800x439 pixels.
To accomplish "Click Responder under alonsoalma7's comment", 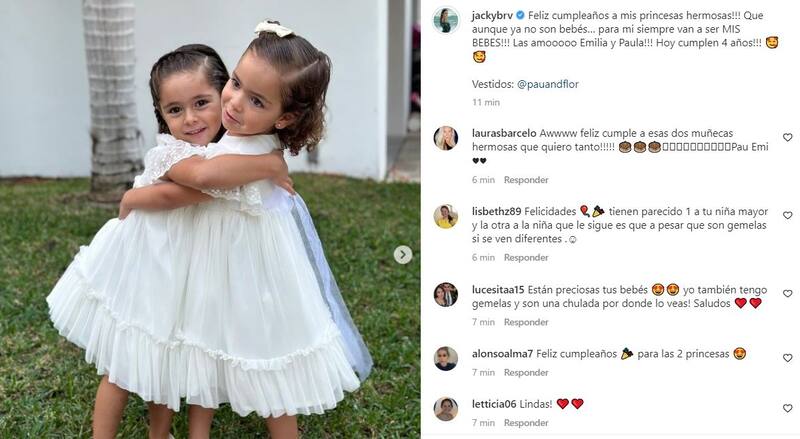I will 526,373.
